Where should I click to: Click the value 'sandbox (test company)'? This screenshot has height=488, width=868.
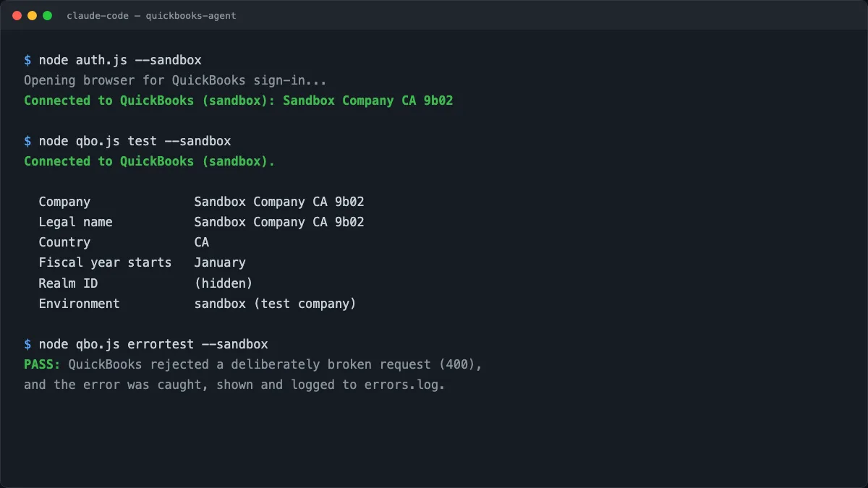(276, 303)
